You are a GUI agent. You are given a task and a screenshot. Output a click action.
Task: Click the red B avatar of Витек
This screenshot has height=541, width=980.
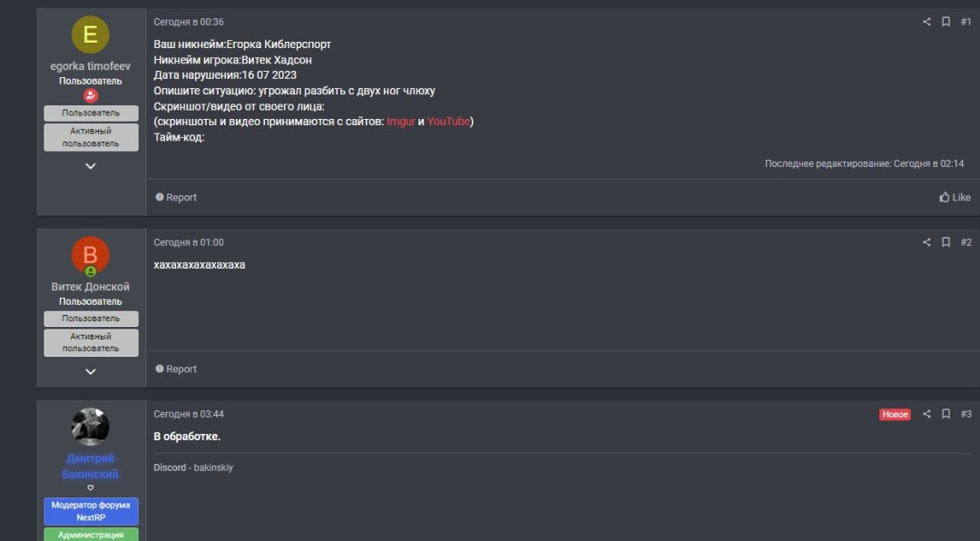tap(90, 255)
